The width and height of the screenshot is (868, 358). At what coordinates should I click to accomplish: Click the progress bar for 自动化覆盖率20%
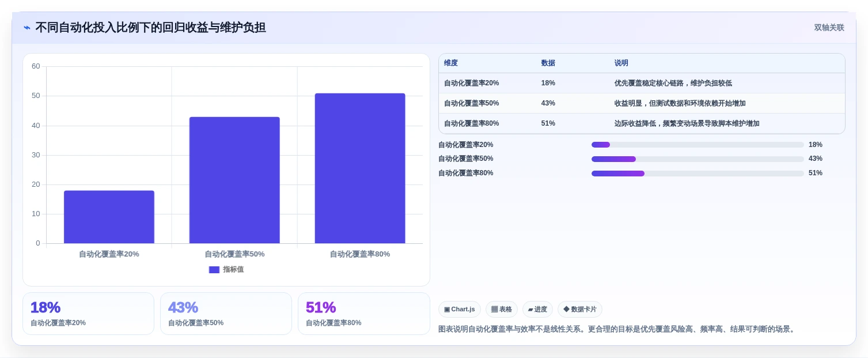(698, 145)
